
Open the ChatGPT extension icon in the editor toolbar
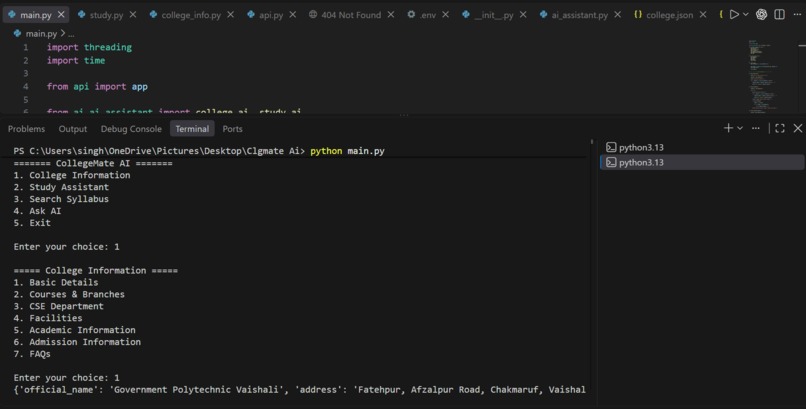[761, 14]
